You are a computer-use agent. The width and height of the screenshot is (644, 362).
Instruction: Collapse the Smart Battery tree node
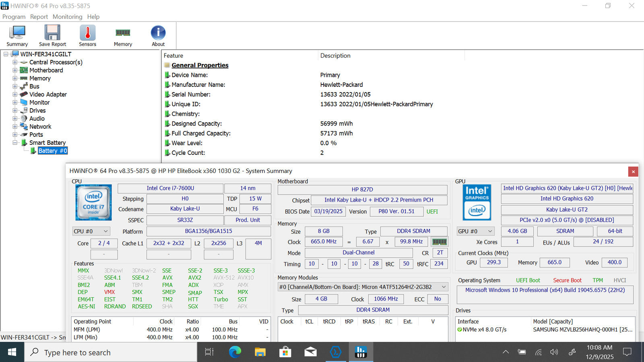pyautogui.click(x=15, y=143)
